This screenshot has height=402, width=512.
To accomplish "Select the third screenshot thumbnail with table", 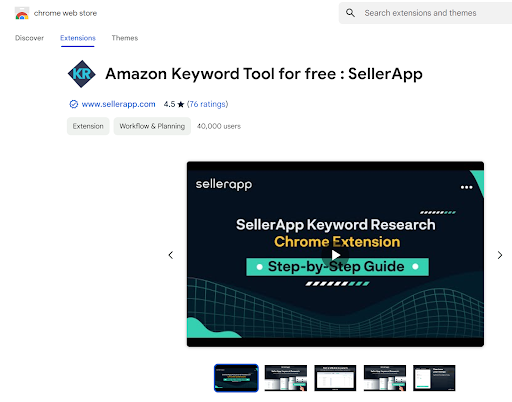I will point(335,378).
